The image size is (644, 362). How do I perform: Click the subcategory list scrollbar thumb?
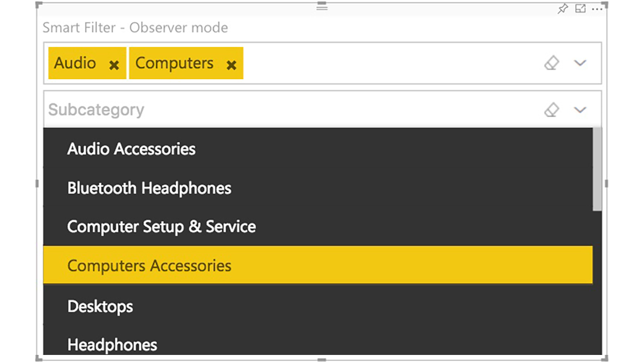tap(597, 170)
